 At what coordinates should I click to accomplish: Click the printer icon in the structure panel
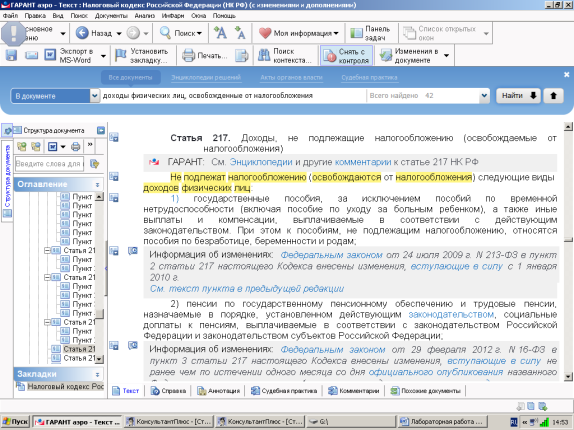(75, 147)
